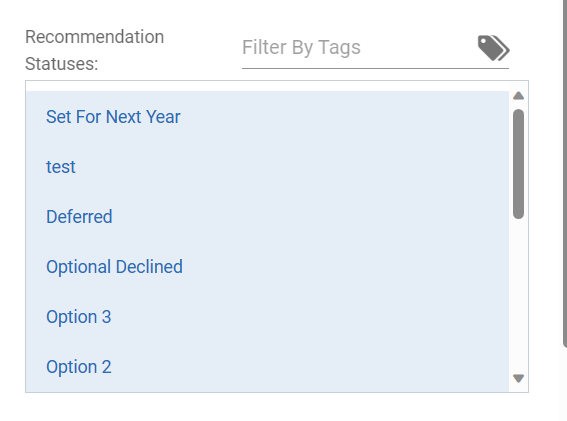Click the blank strip above Set For Next Year
The width and height of the screenshot is (567, 421).
pos(267,86)
